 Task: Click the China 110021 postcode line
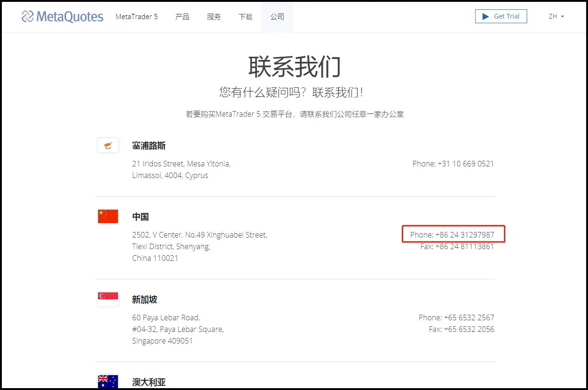point(155,258)
